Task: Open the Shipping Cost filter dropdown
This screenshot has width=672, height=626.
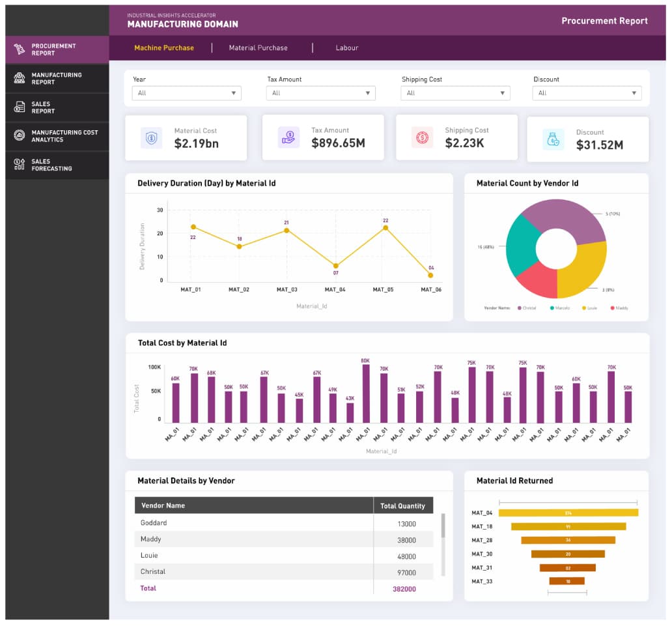Action: pyautogui.click(x=455, y=93)
